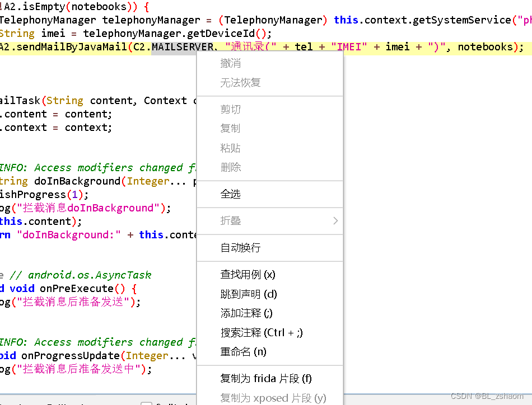This screenshot has height=405, width=532.
Task: Click the sendMailByJavaMail method call
Action: 71,47
